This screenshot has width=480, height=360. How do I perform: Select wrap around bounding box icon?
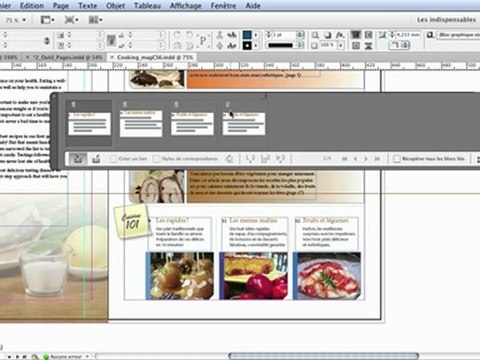[368, 35]
